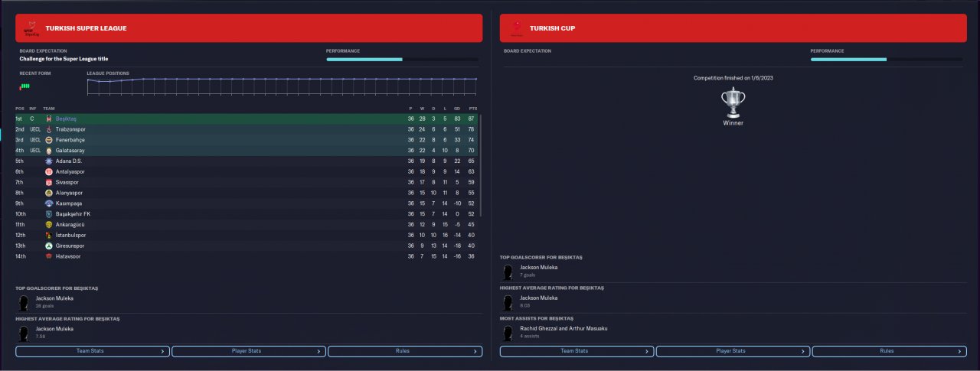Image resolution: width=980 pixels, height=371 pixels.
Task: Click the Beşiktaş club badge
Action: [49, 119]
